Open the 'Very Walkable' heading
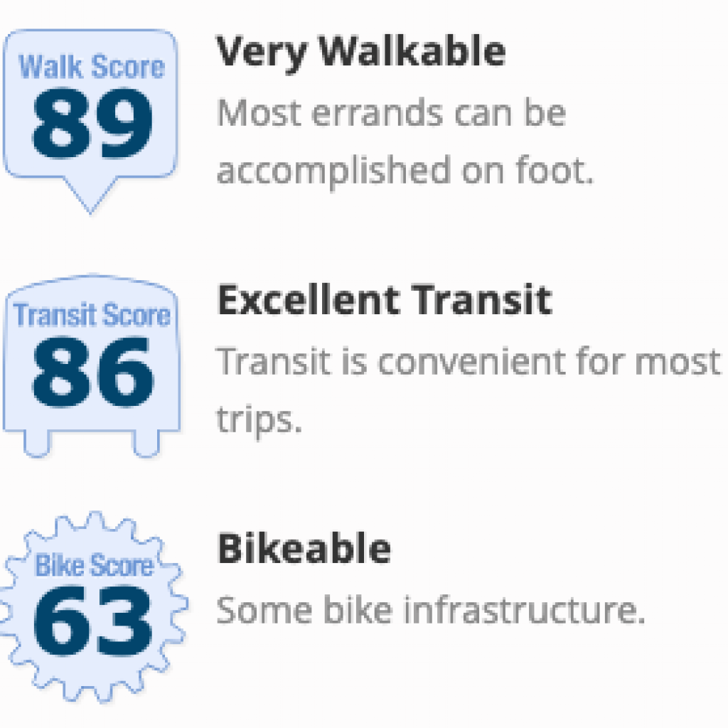The image size is (728, 728). (360, 53)
